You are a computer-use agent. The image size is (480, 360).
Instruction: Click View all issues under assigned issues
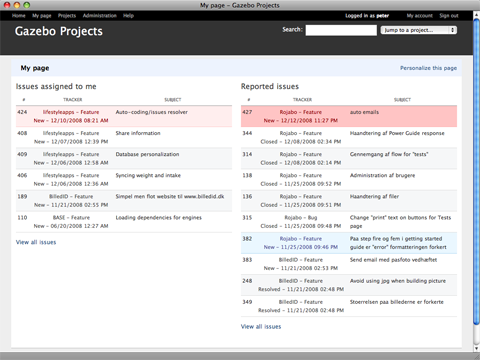coord(36,242)
